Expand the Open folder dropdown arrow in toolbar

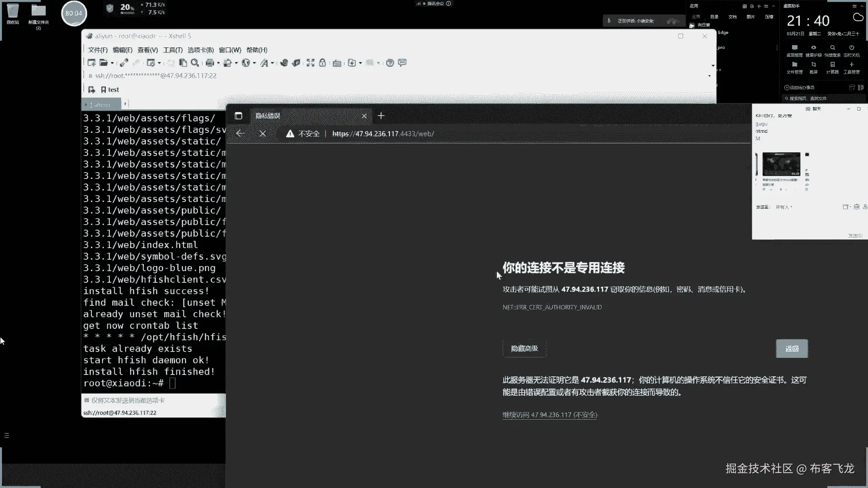[x=112, y=63]
